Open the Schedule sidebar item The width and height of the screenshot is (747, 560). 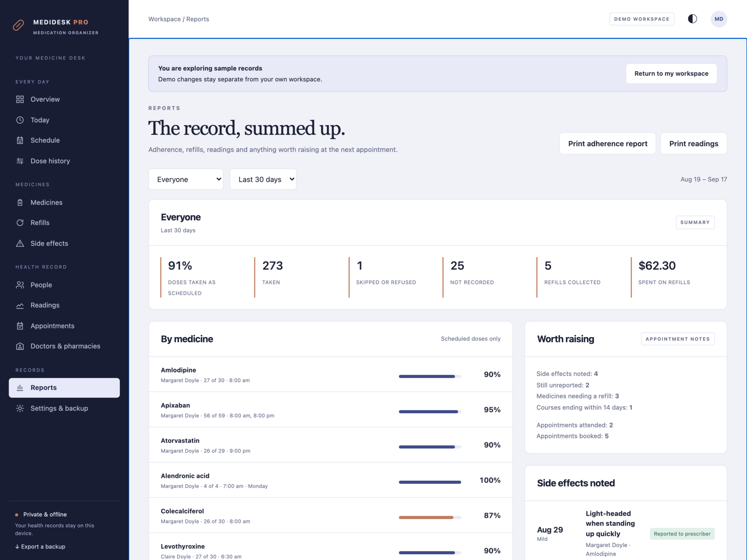click(x=64, y=140)
